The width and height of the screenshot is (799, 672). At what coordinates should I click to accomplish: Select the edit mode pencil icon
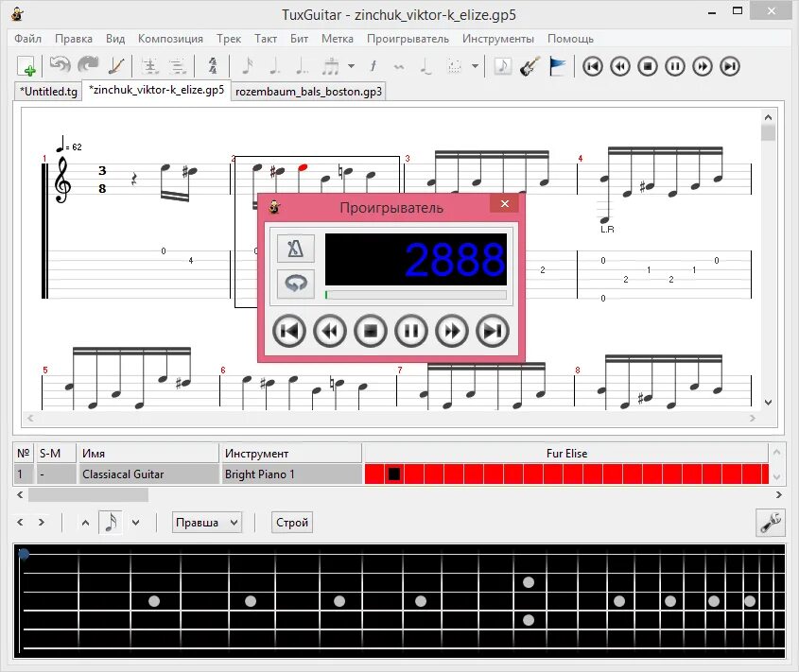(x=116, y=66)
